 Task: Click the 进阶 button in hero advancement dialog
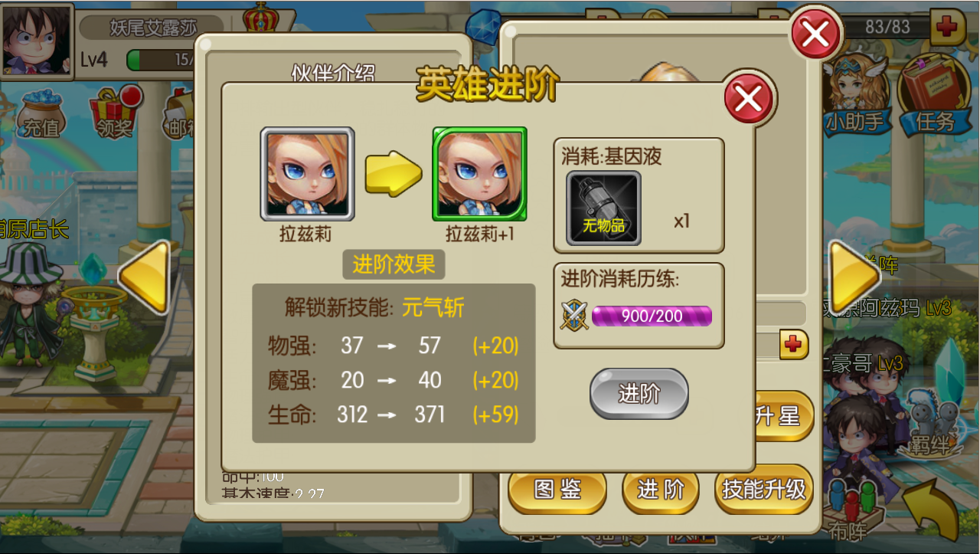tap(639, 394)
